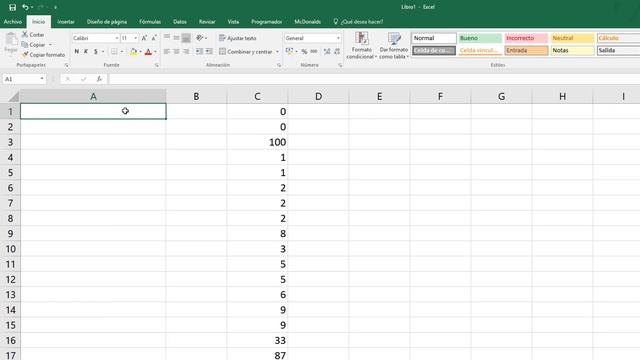
Task: Increase the cell indent
Action: tap(209, 51)
